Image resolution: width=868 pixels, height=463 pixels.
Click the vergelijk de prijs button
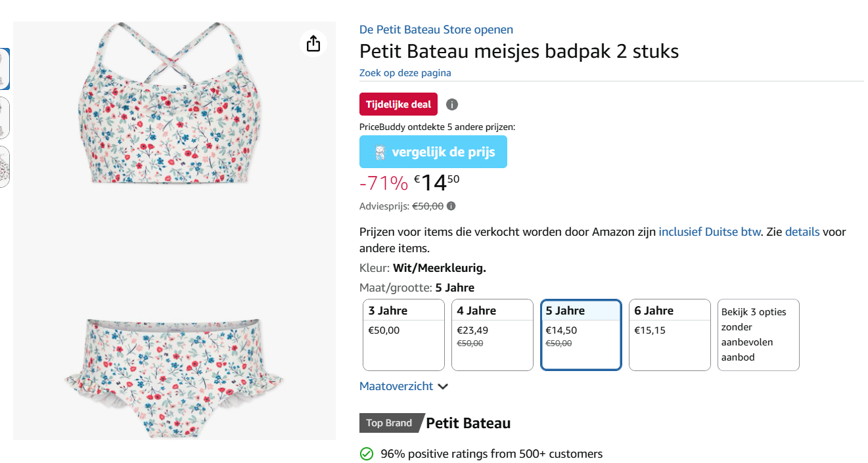coord(433,151)
